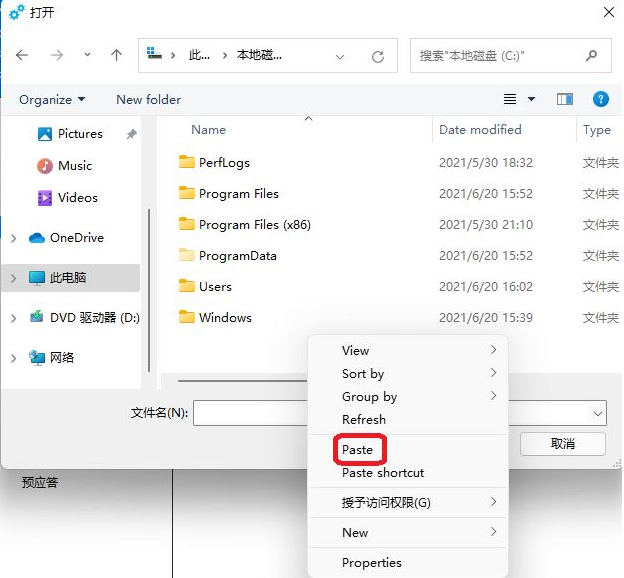Click the Refresh icon in the address bar
624x578 pixels.
click(x=377, y=57)
